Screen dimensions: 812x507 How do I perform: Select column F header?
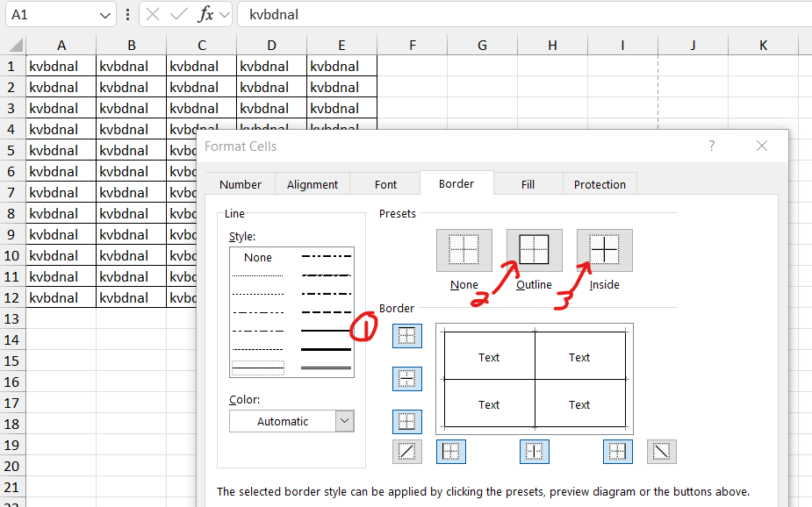[413, 45]
